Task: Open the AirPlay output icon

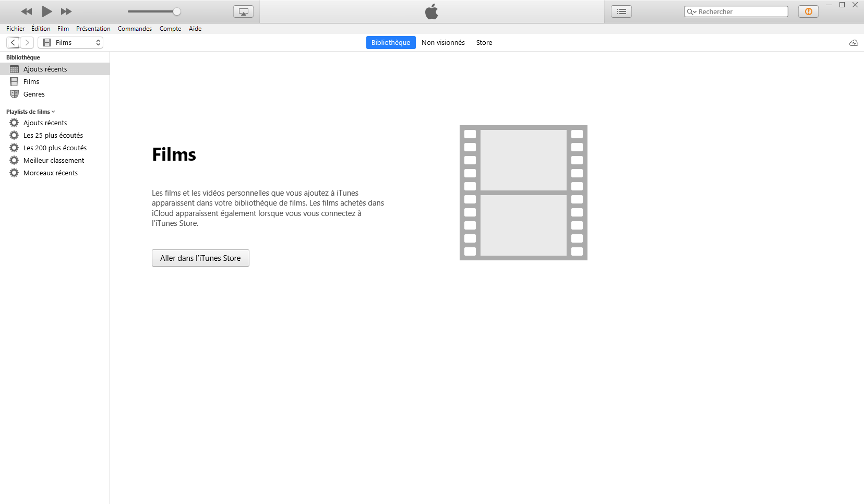Action: click(243, 11)
